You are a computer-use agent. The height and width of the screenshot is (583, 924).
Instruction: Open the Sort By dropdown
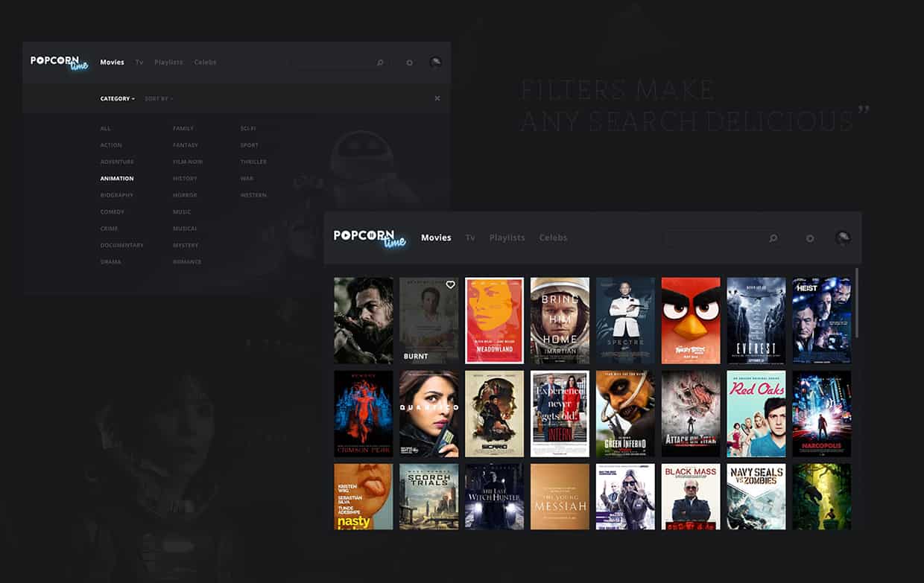[159, 98]
